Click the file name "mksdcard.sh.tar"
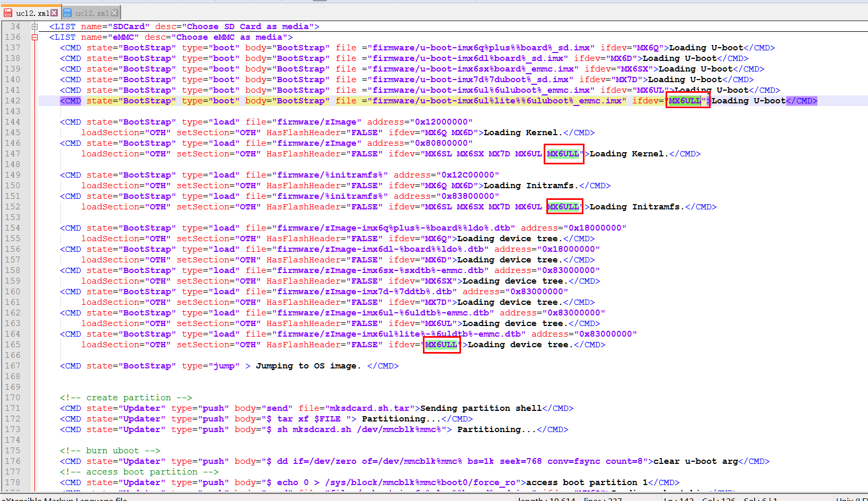The height and width of the screenshot is (501, 868). coord(369,408)
